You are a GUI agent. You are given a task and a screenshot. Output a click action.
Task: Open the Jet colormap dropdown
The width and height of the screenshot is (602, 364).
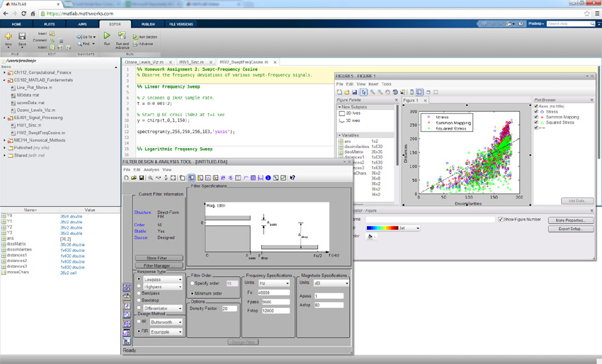(418, 228)
